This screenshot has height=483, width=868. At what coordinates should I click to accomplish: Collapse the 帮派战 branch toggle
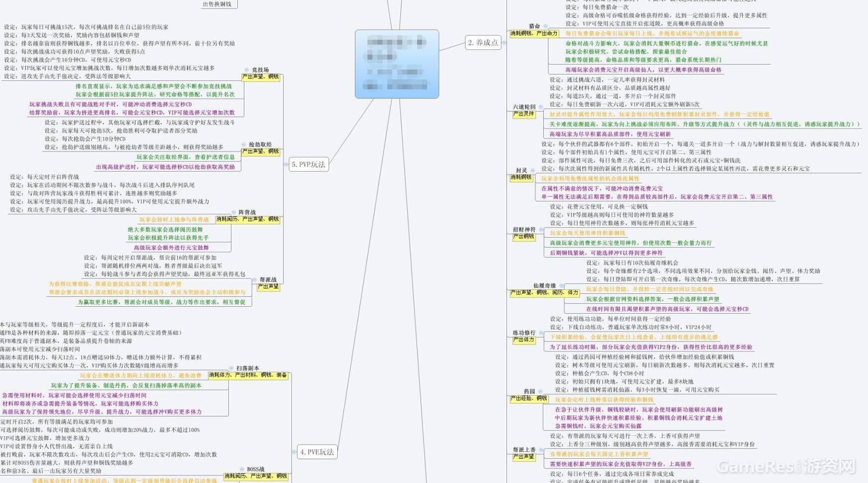tap(255, 279)
